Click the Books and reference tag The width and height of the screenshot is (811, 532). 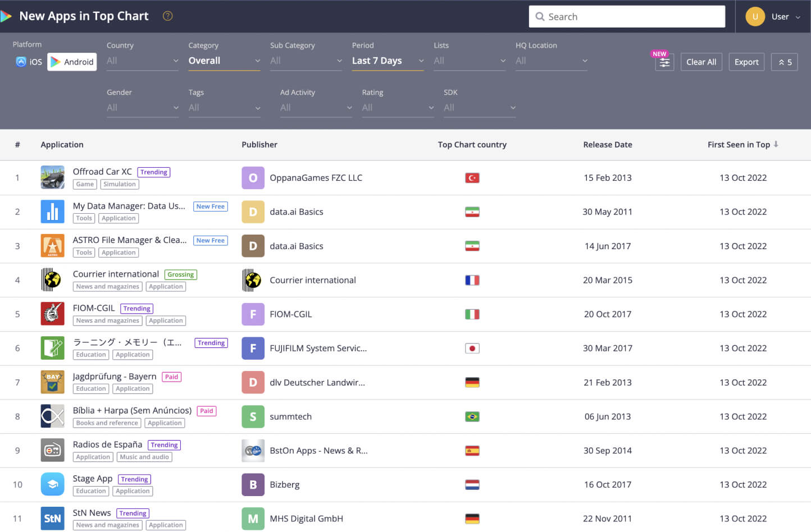pos(107,423)
